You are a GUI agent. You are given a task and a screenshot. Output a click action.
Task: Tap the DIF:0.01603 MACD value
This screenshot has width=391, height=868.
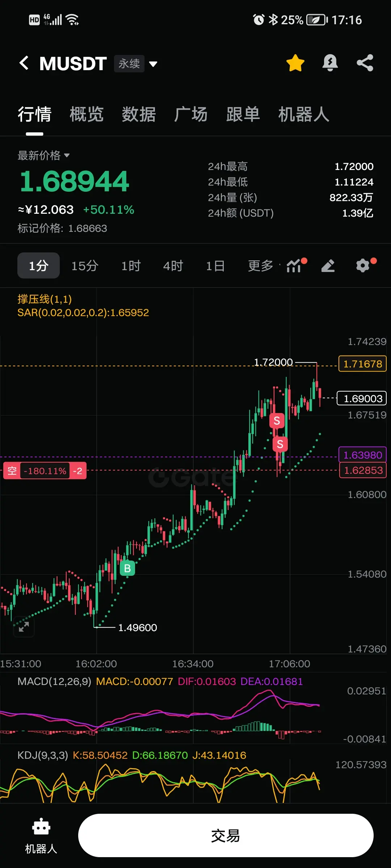[207, 681]
